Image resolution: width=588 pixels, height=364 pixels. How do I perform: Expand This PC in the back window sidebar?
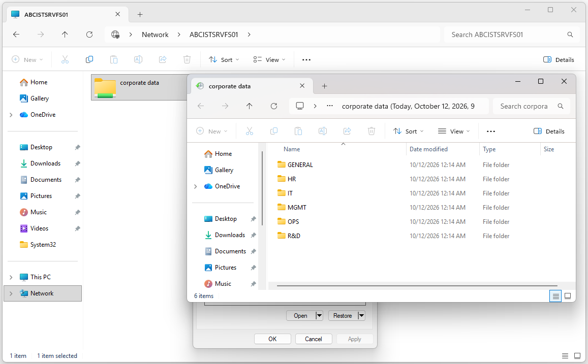click(x=11, y=277)
